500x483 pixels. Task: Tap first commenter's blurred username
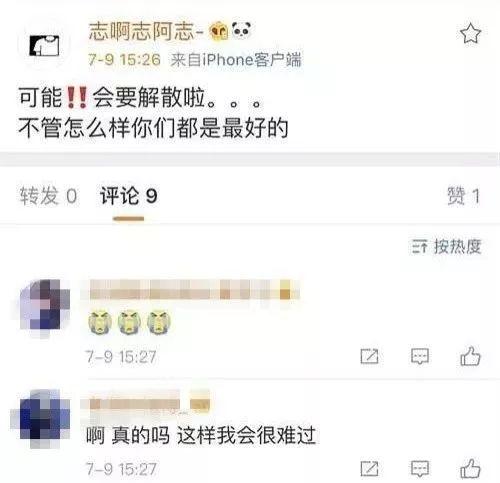click(194, 289)
